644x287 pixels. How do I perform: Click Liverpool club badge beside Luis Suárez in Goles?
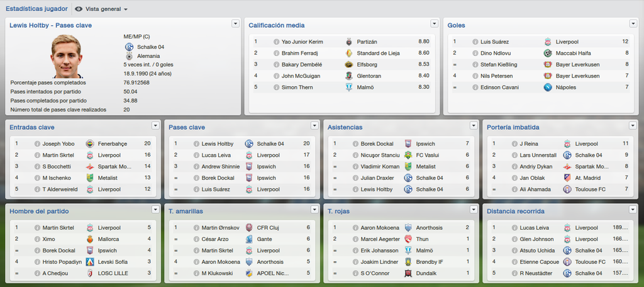point(548,42)
